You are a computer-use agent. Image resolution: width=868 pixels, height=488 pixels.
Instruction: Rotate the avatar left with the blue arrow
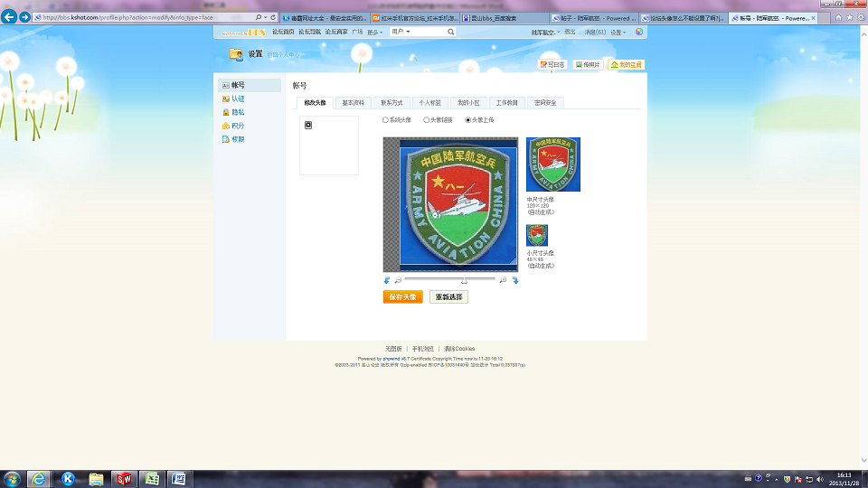(387, 280)
